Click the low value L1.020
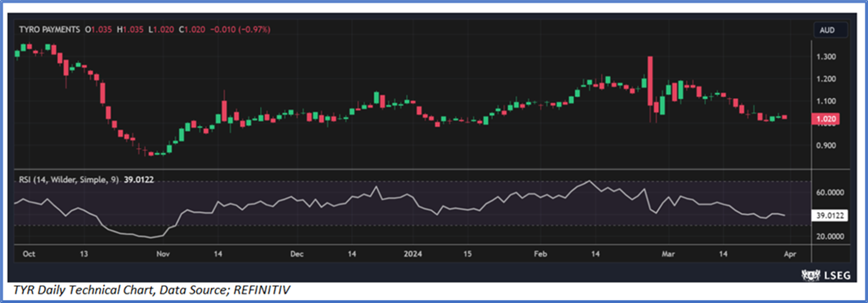 click(x=161, y=29)
